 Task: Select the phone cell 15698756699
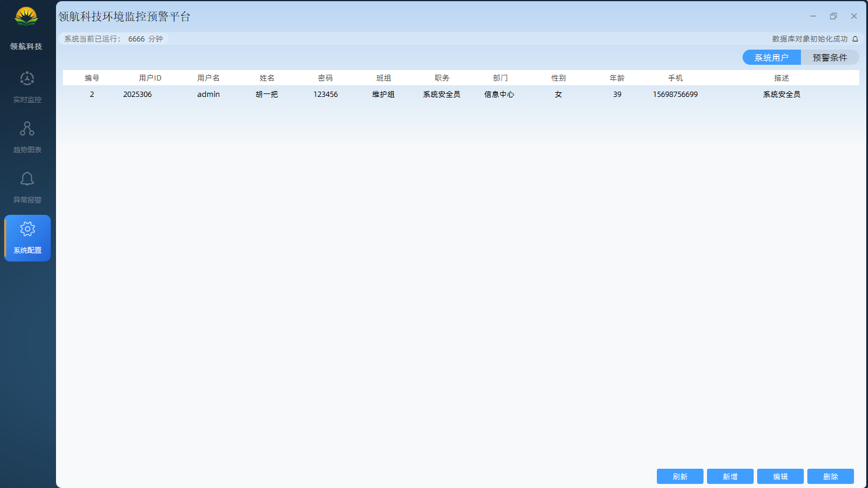tap(675, 94)
